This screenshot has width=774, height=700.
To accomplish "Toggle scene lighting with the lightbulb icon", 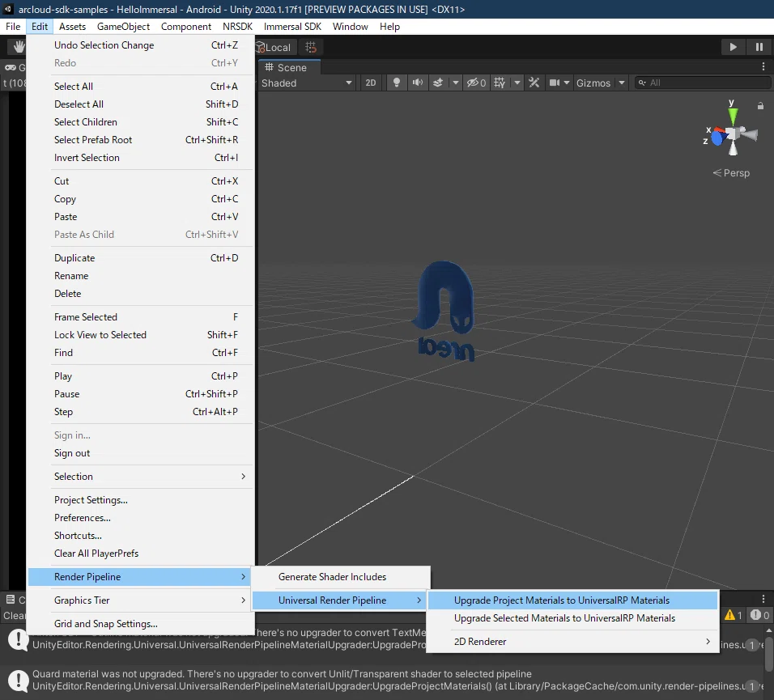I will 397,83.
